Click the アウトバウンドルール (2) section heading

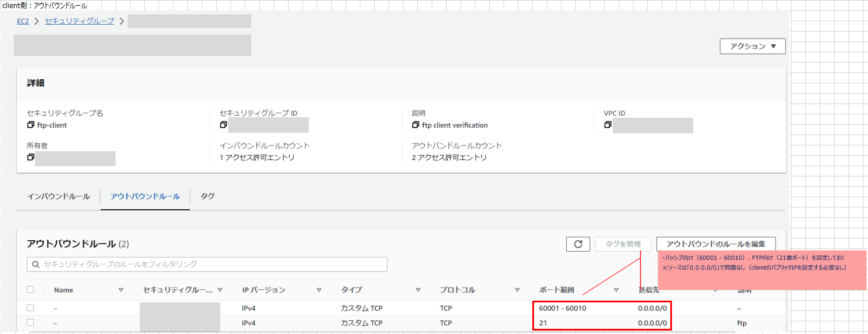78,244
